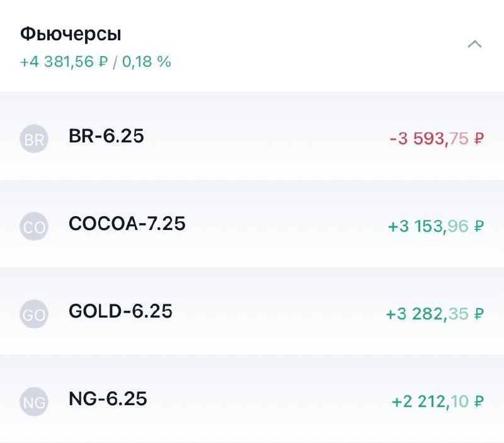Select the +3 282,35 ₽ gain for GOLD
The width and height of the screenshot is (504, 443).
pos(435,311)
